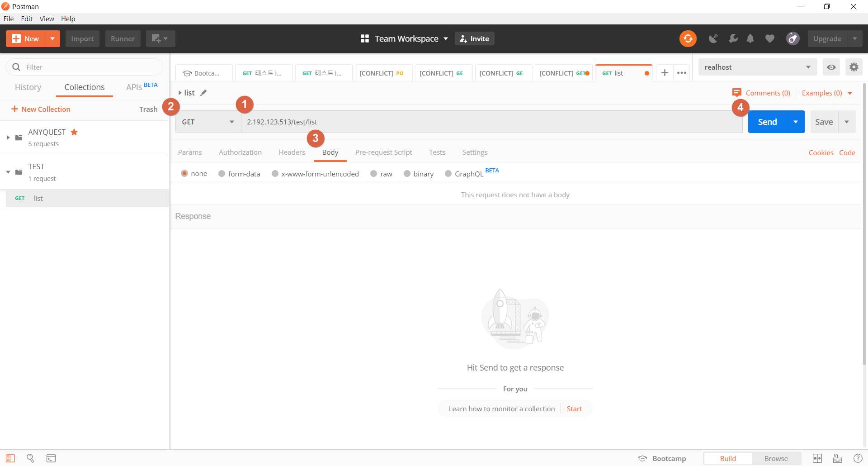Click the heart icon in header

point(770,38)
